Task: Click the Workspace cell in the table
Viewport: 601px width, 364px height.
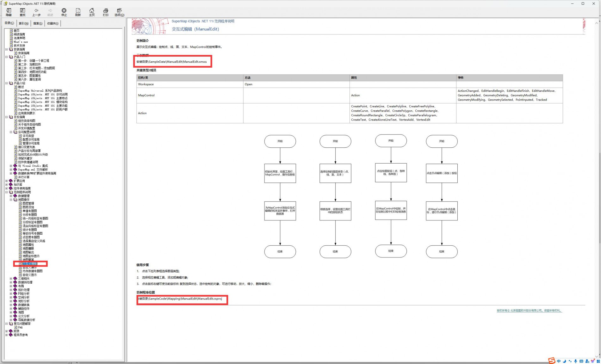Action: 190,84
